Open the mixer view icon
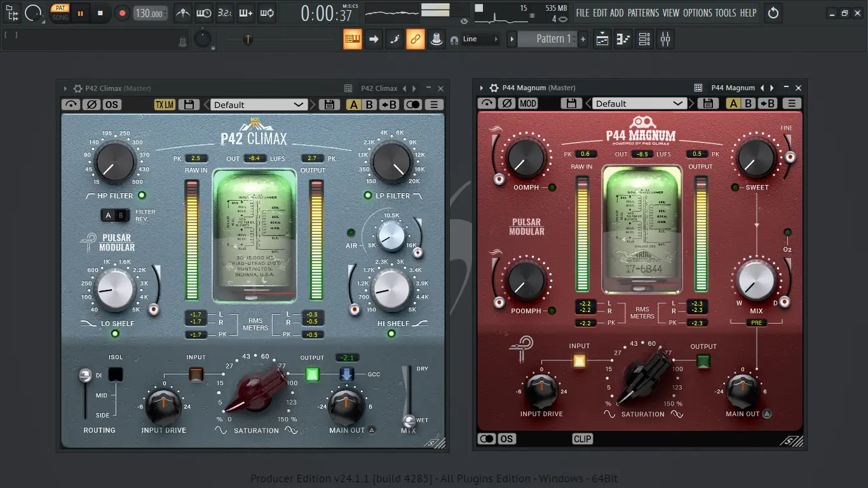The image size is (868, 488). [665, 39]
